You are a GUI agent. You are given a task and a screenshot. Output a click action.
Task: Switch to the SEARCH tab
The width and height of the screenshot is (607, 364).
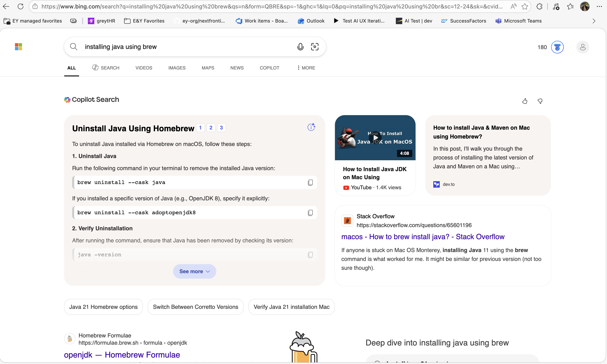(x=106, y=68)
